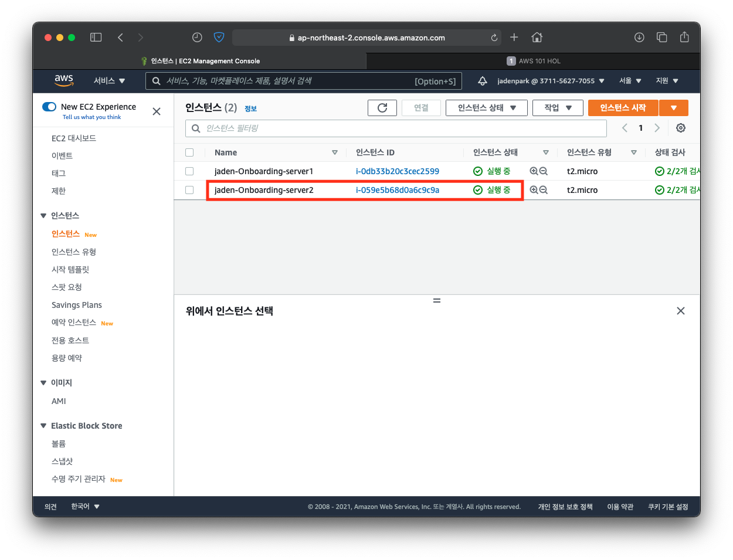Click the 인스턴스 시작 launch button
The width and height of the screenshot is (733, 560).
click(x=623, y=108)
